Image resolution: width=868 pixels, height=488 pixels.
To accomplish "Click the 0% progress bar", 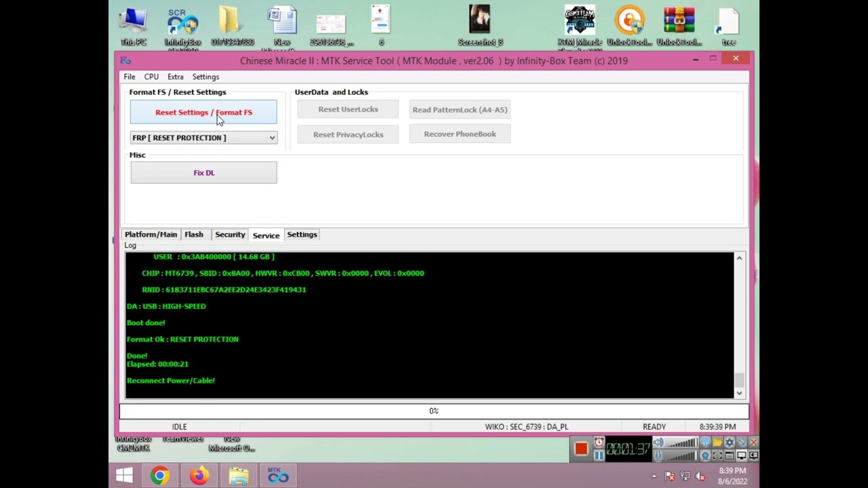I will point(434,411).
